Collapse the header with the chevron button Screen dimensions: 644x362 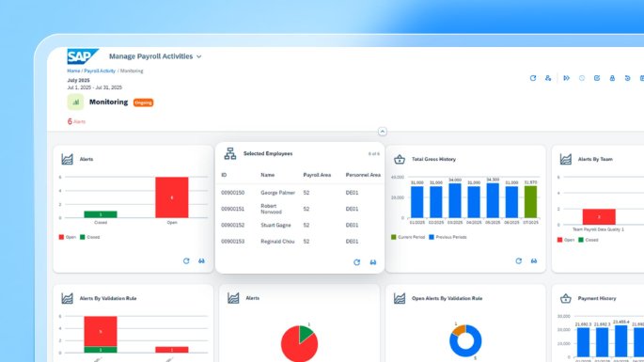click(x=382, y=132)
